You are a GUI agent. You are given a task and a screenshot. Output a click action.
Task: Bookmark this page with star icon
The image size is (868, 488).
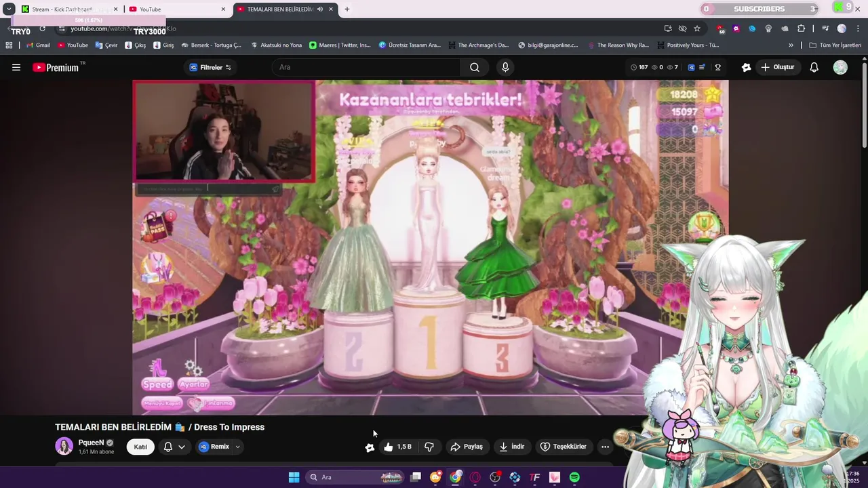coord(697,28)
